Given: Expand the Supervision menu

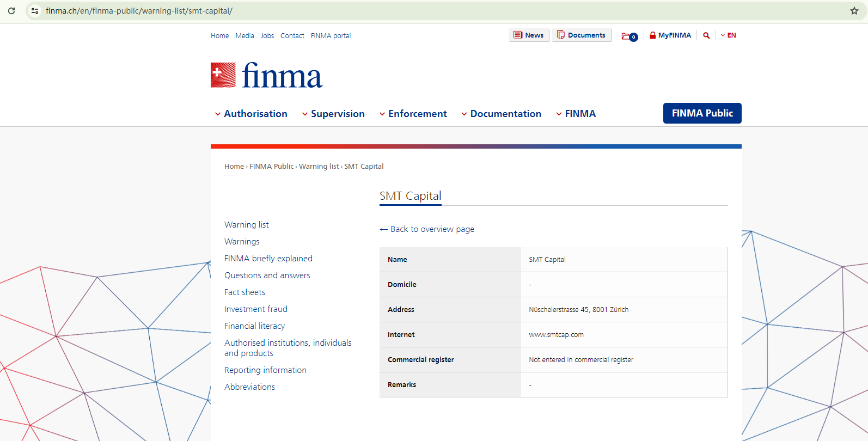Looking at the screenshot, I should pyautogui.click(x=333, y=114).
